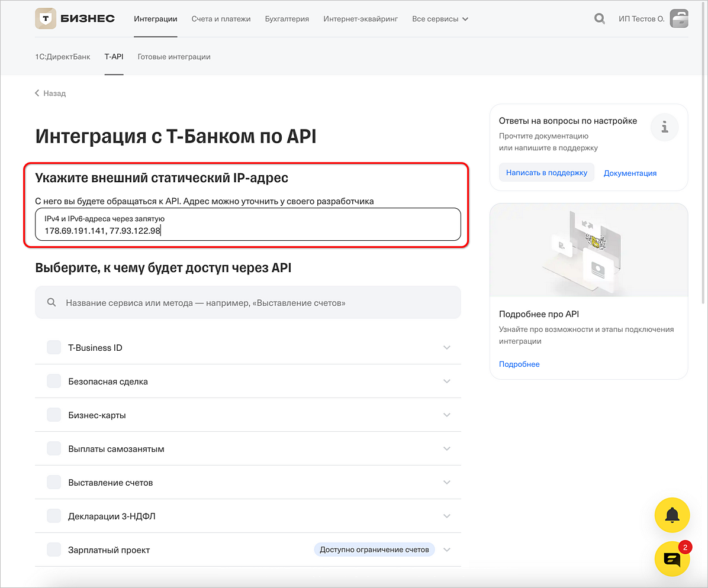
Task: Go to Счета и платежи
Action: [x=221, y=19]
